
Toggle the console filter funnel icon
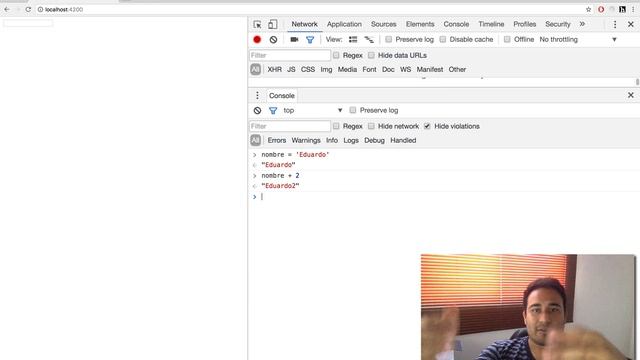(x=273, y=111)
